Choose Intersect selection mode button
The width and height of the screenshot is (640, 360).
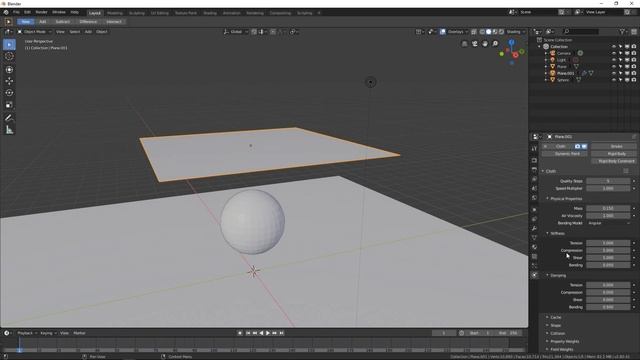114,22
